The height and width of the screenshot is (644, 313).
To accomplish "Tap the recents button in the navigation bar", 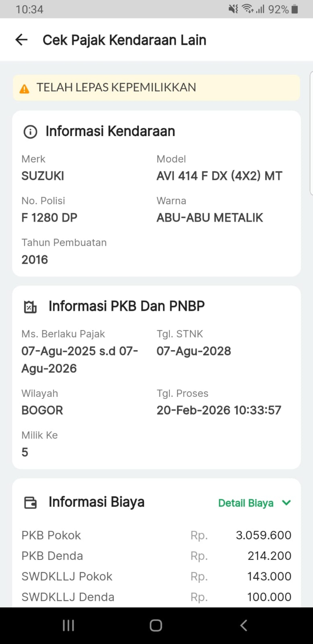I will [68, 625].
